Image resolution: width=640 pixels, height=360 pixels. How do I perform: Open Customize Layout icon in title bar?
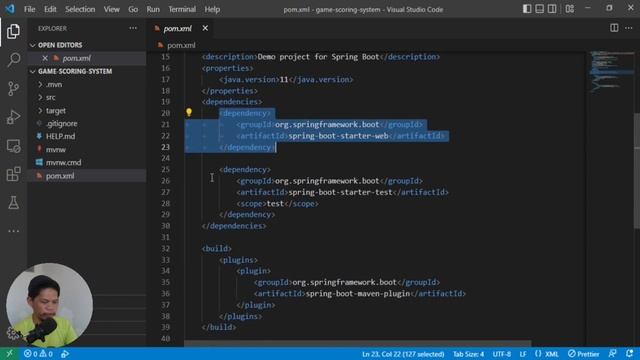(570, 9)
